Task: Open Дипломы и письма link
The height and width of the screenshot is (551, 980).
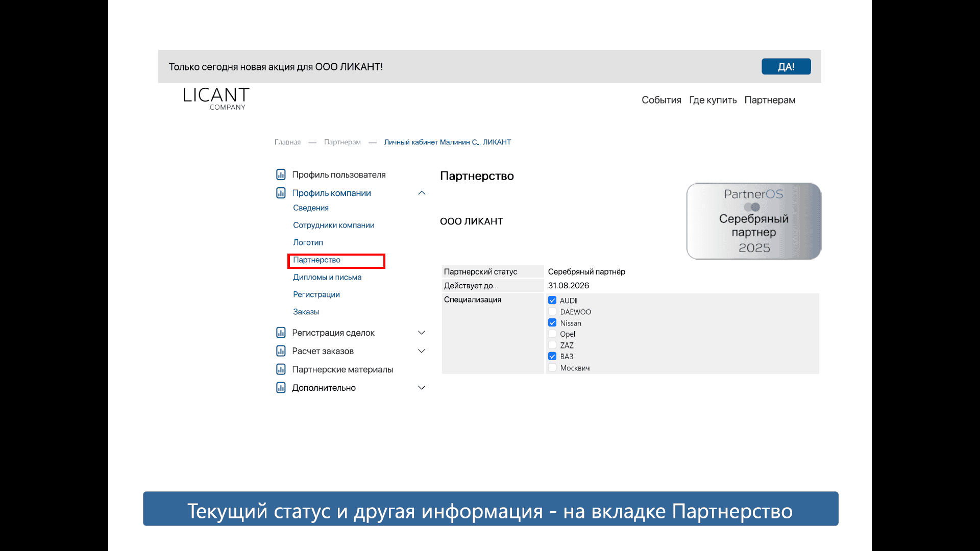Action: coord(327,277)
